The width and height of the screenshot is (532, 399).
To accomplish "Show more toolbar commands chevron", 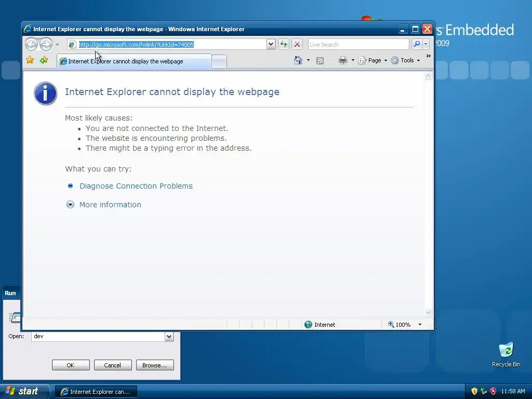I will click(x=428, y=56).
